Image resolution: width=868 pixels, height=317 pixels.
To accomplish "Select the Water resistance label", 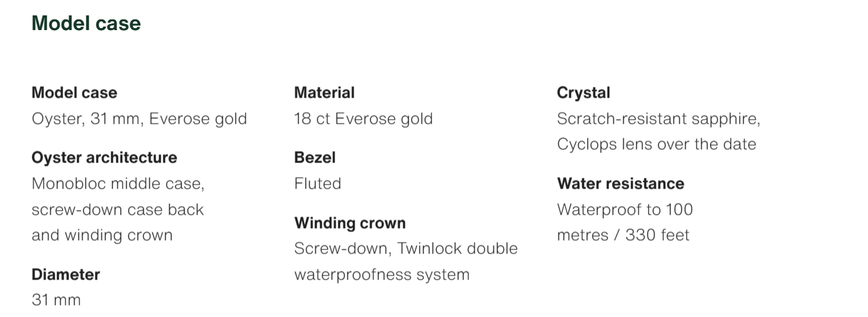I will 620,183.
